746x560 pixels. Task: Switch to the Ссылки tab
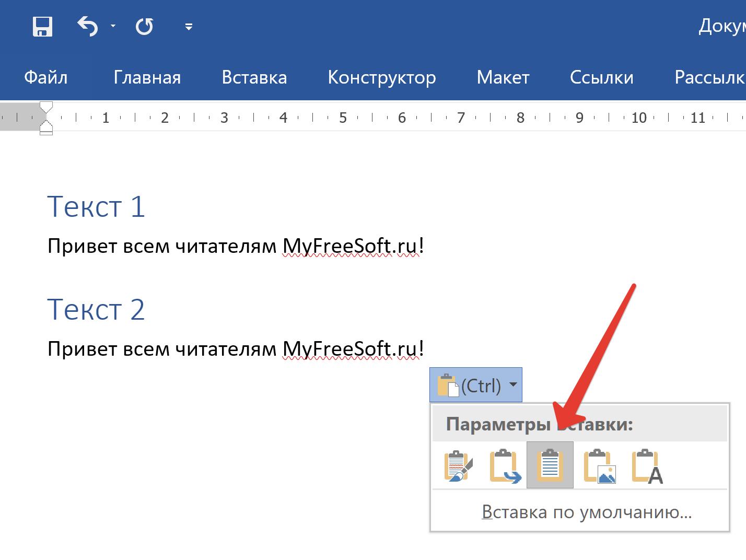point(602,77)
